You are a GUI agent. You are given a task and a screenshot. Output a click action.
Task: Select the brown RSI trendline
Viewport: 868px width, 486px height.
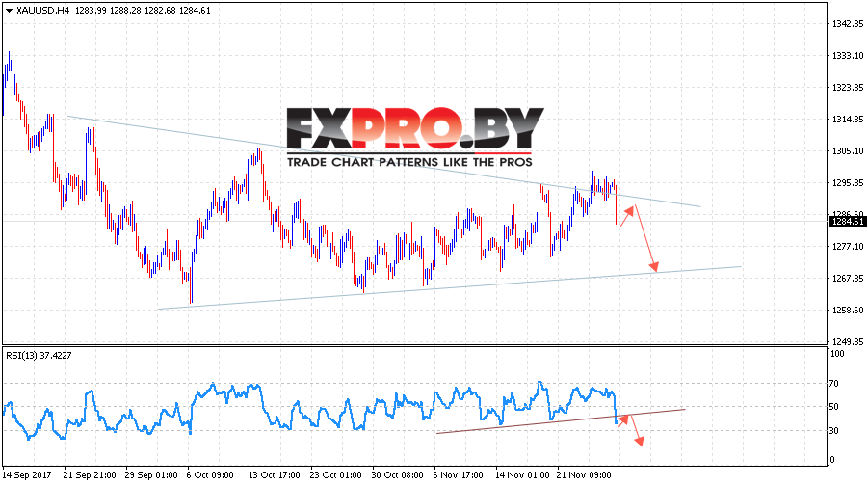[x=561, y=421]
